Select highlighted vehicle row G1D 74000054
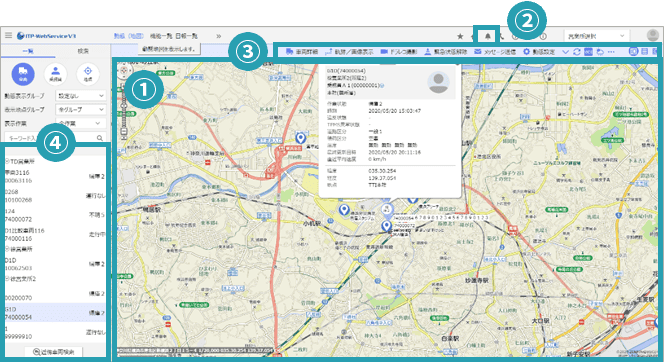This screenshot has width=664, height=362. pos(55,313)
